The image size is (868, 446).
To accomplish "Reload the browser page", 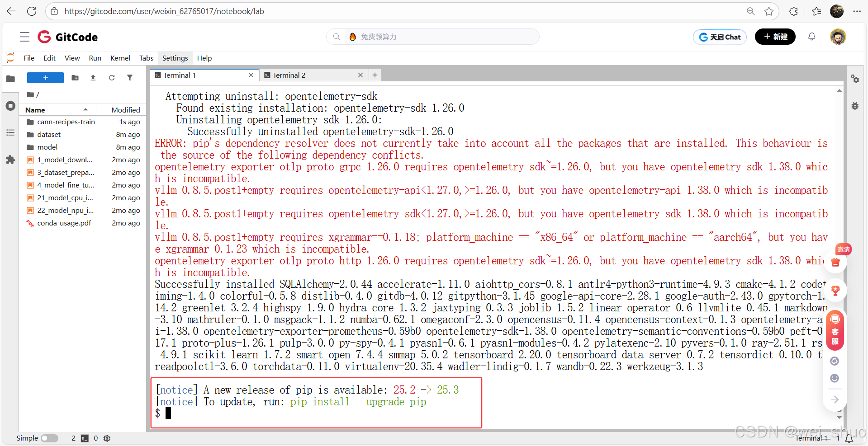I will (x=32, y=11).
